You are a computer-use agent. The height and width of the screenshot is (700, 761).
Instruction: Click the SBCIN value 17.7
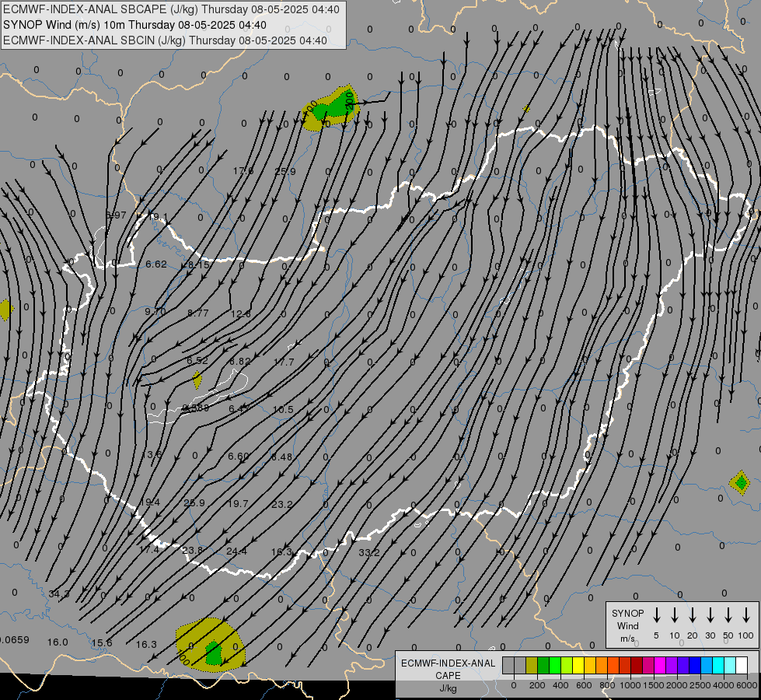pyautogui.click(x=284, y=362)
